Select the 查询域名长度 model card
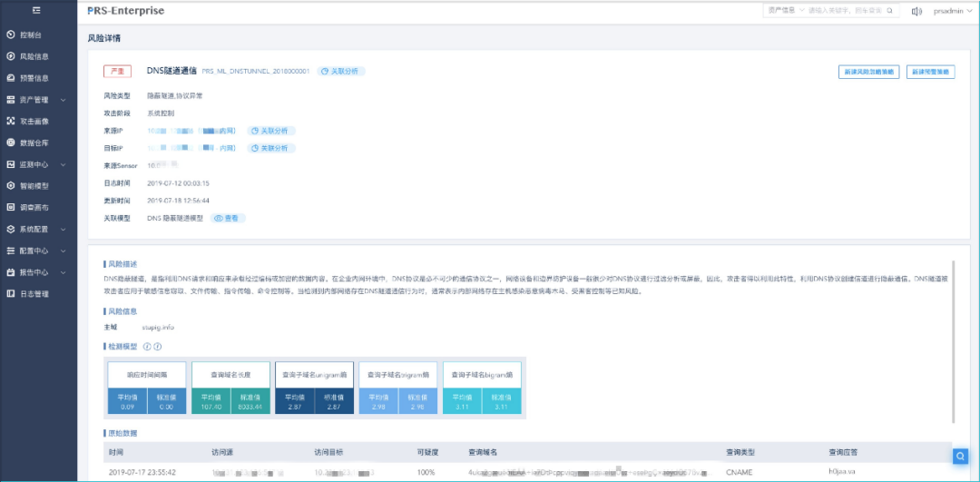This screenshot has height=482, width=980. point(230,388)
